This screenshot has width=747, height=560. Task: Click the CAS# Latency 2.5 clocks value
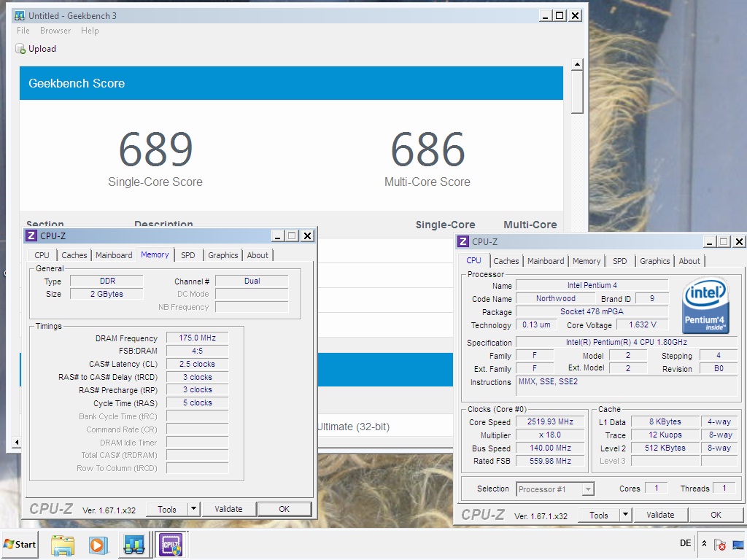pos(197,365)
